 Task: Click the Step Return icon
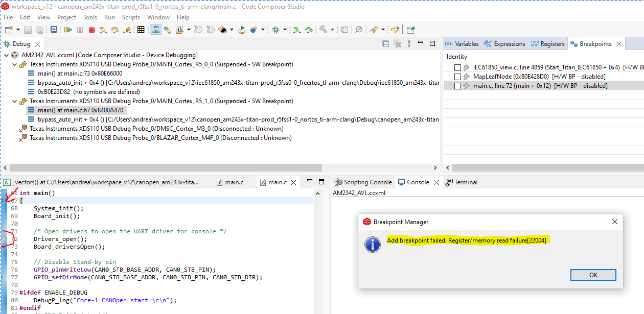(127, 30)
